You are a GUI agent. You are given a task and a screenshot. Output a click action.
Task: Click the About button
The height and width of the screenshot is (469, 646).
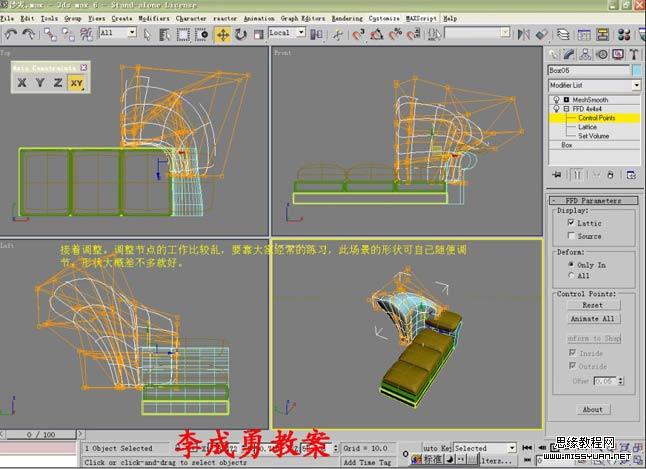(593, 409)
